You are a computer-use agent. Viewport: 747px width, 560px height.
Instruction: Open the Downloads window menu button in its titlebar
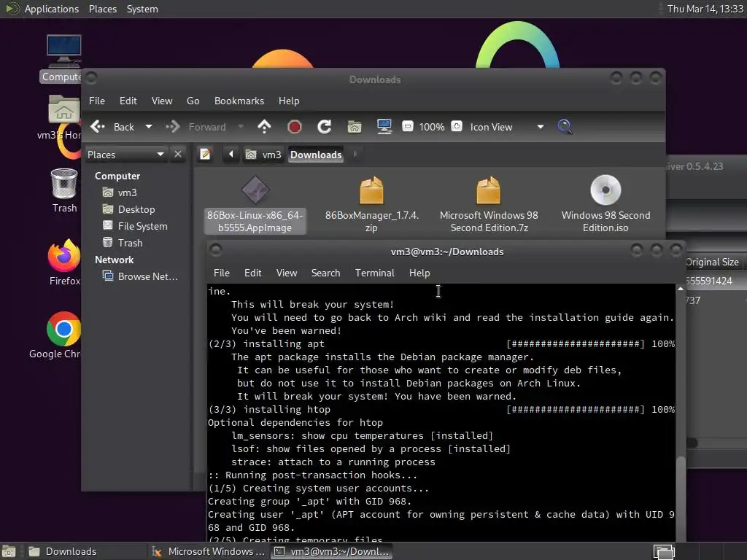coord(91,77)
